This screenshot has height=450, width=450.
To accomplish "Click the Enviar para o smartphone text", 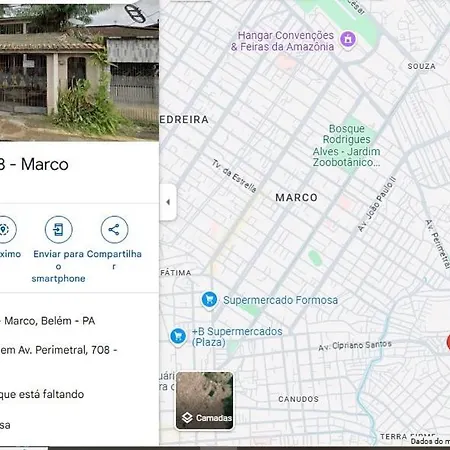I will click(x=59, y=266).
